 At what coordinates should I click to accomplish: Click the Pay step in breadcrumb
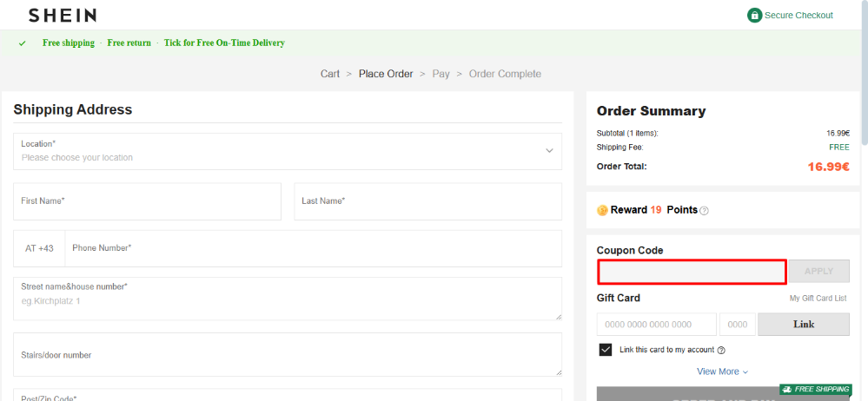pos(441,74)
